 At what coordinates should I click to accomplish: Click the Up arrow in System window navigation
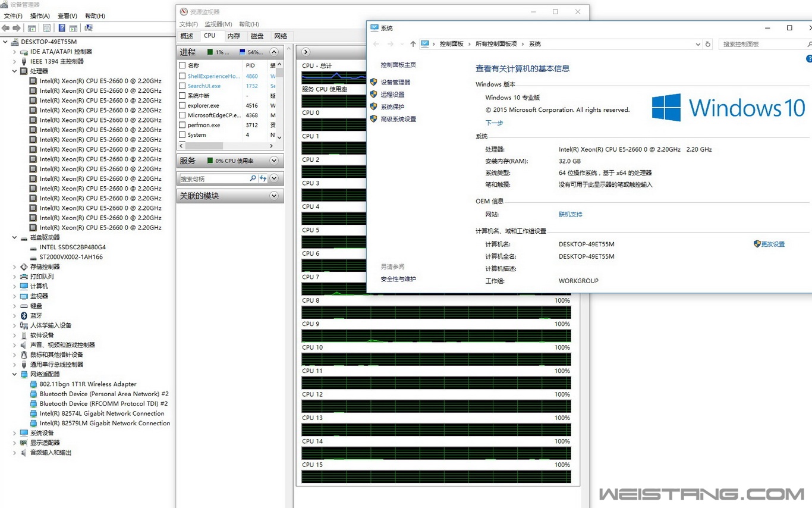tap(413, 44)
